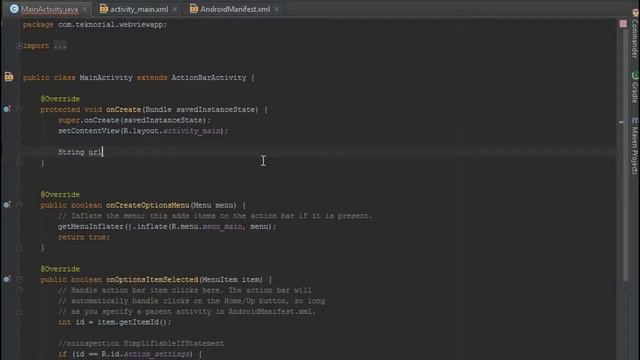This screenshot has width=640, height=360.
Task: Click the comment block end fold marker
Action: pos(19,311)
